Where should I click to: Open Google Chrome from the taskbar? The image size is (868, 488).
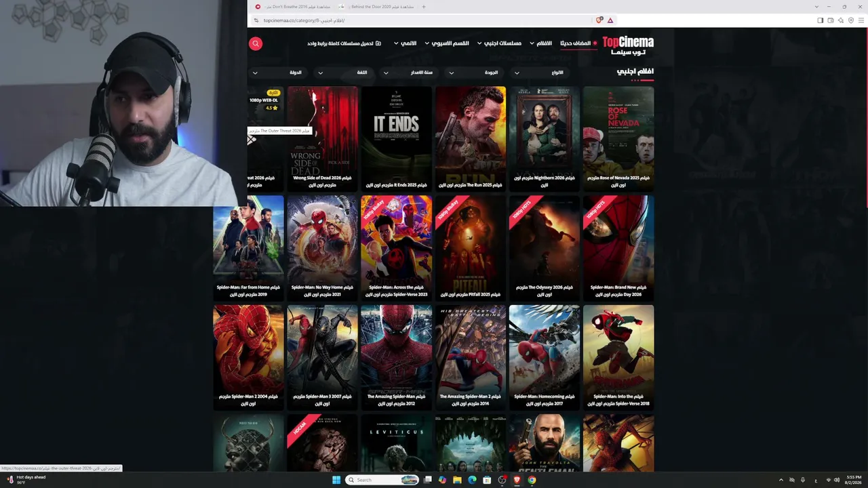tap(532, 480)
